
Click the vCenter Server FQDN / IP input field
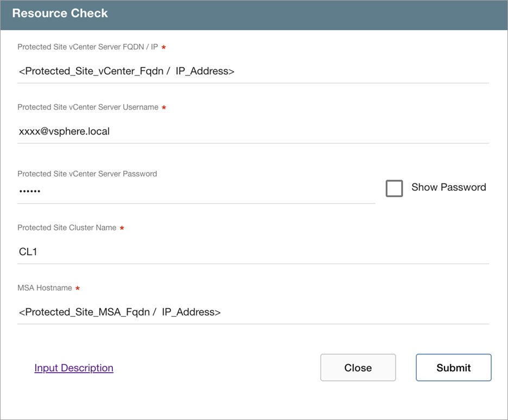coord(252,71)
